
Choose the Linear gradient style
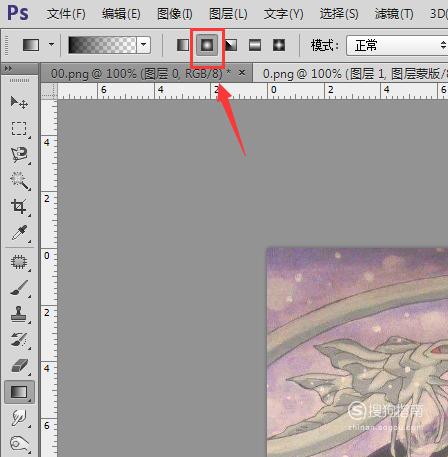[x=183, y=45]
